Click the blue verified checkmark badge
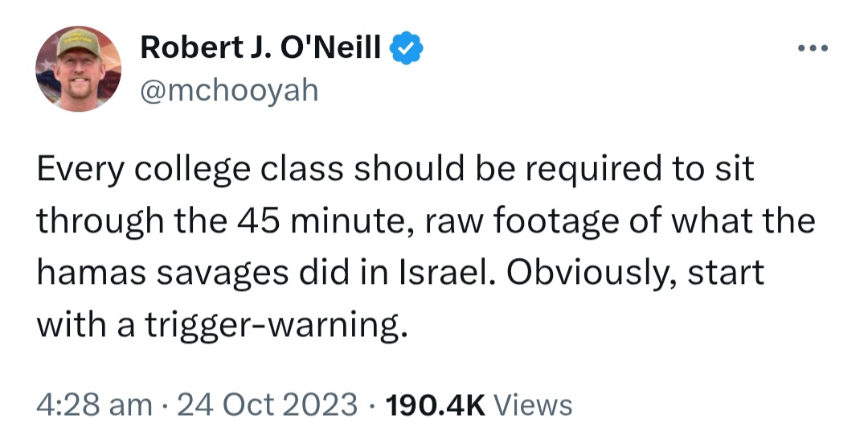The height and width of the screenshot is (436, 868). click(x=407, y=48)
